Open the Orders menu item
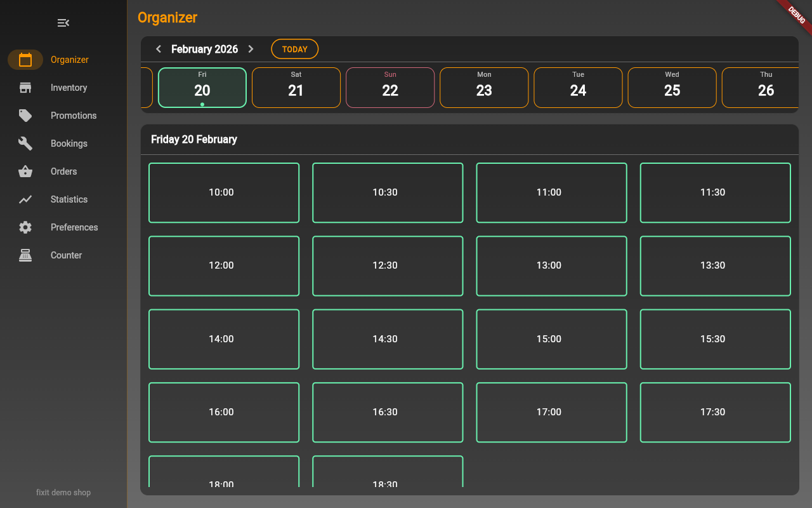The image size is (812, 508). (63, 171)
